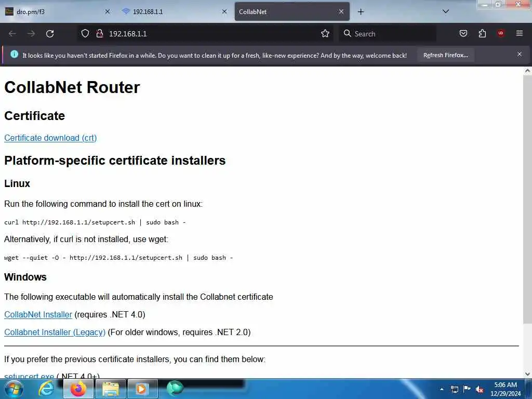This screenshot has height=399, width=532.
Task: Close the 192.168.1.1 tab
Action: tap(224, 11)
